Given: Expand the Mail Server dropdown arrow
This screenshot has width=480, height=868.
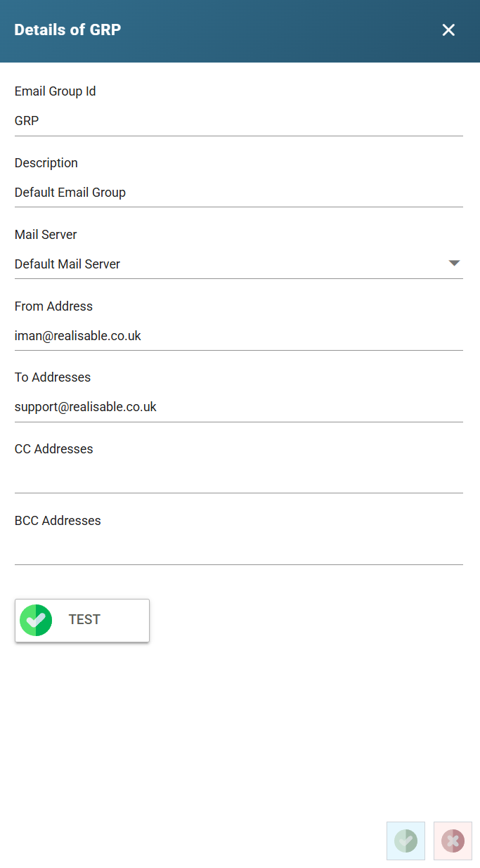Looking at the screenshot, I should point(454,264).
